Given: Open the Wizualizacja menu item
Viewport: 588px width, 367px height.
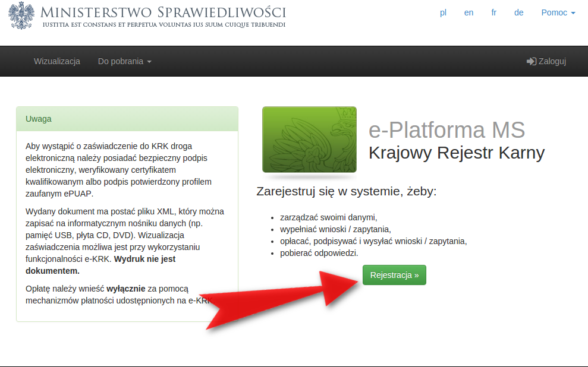Looking at the screenshot, I should click(x=57, y=61).
